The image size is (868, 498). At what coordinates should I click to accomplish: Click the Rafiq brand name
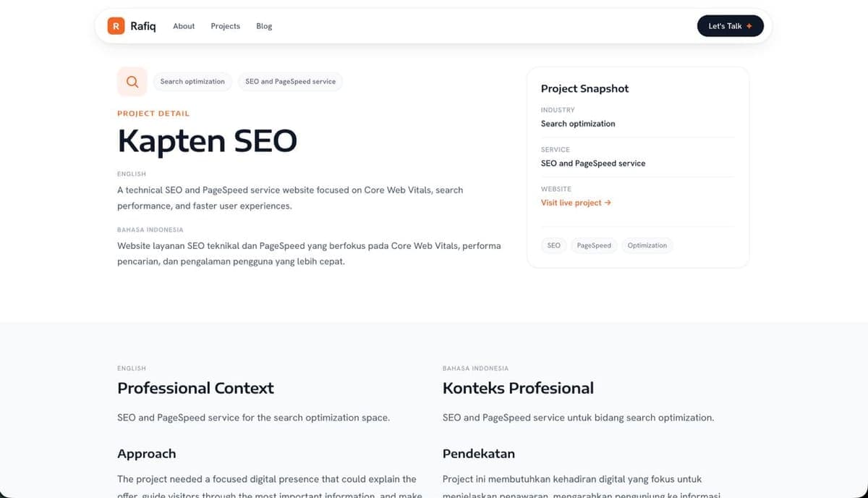point(142,26)
